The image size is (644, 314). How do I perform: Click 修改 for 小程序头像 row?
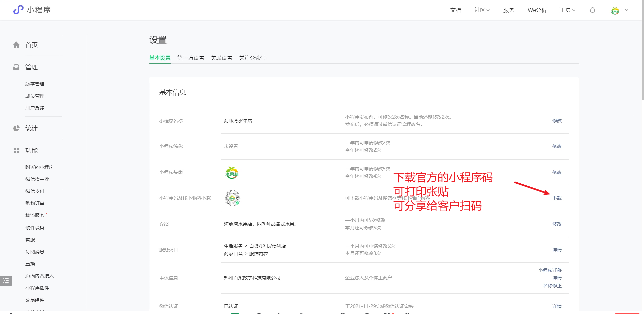(x=557, y=172)
